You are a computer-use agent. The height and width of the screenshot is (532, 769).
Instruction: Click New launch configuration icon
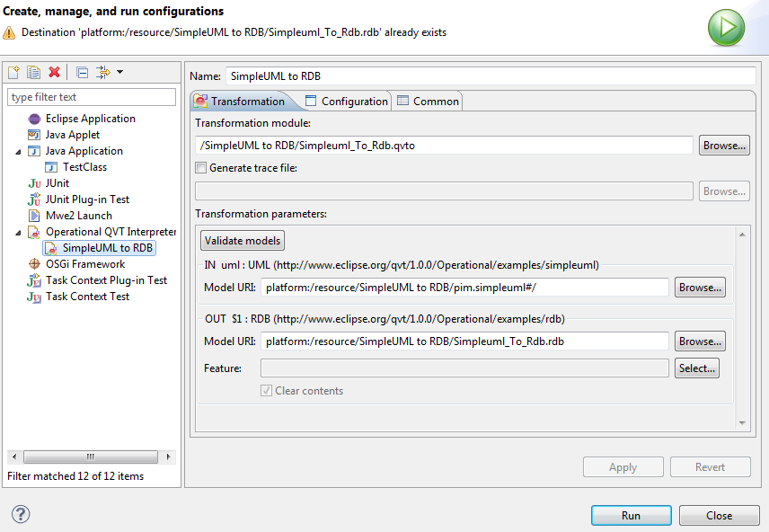[x=13, y=73]
